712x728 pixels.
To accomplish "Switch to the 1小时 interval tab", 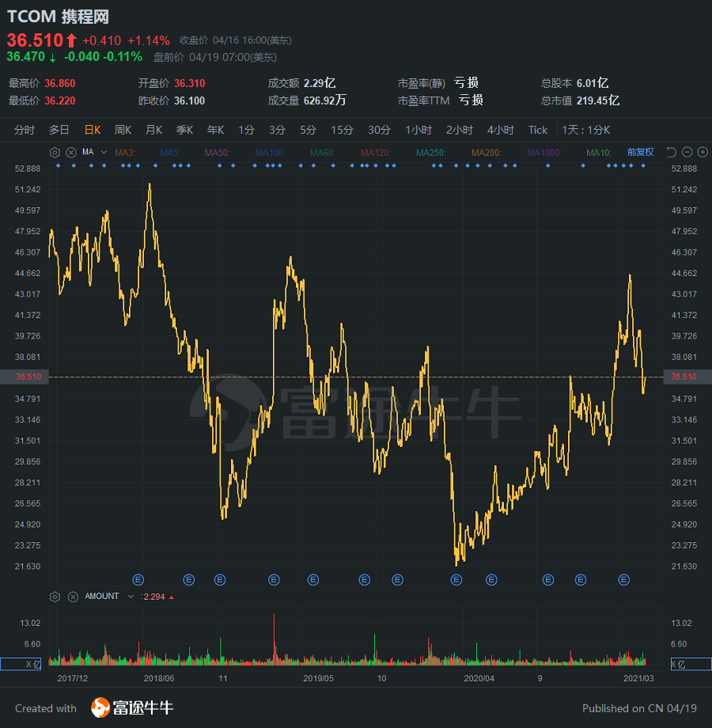I will coord(418,130).
